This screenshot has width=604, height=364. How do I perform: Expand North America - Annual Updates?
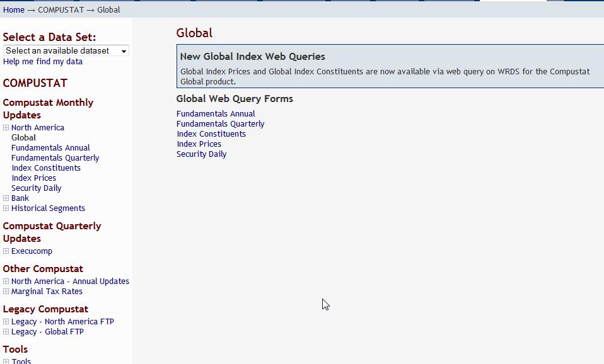click(6, 281)
